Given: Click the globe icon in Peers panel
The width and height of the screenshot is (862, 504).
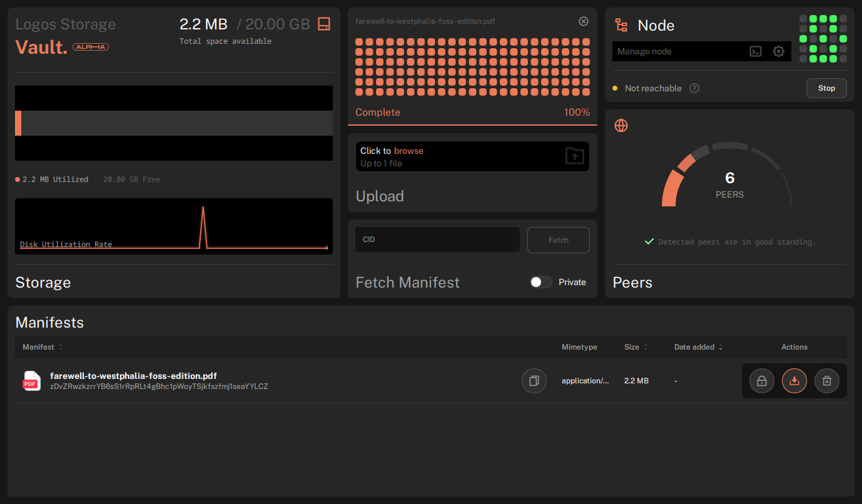Looking at the screenshot, I should point(621,126).
